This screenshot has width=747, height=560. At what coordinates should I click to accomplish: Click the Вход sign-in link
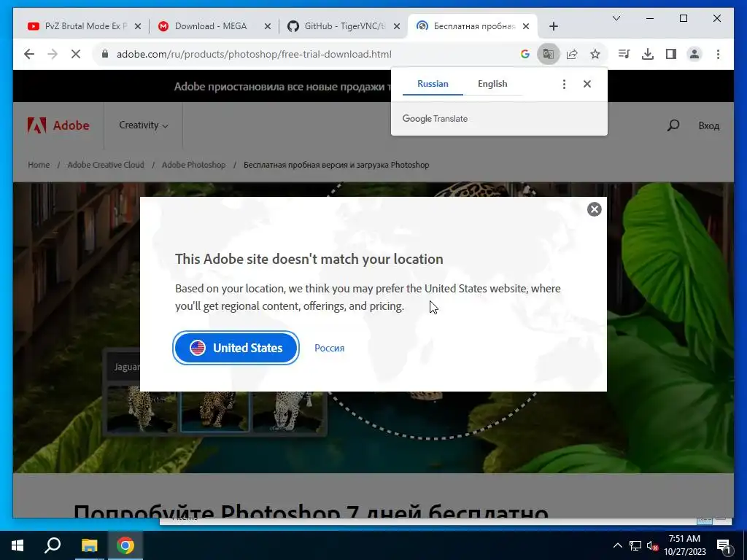(708, 125)
